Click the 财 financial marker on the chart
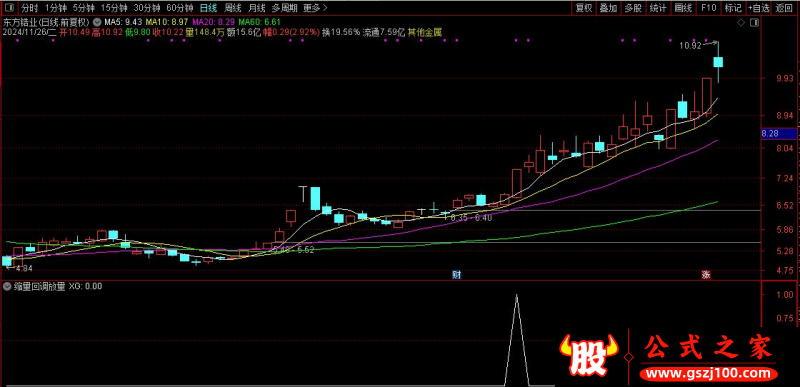800x387 pixels. 457,274
